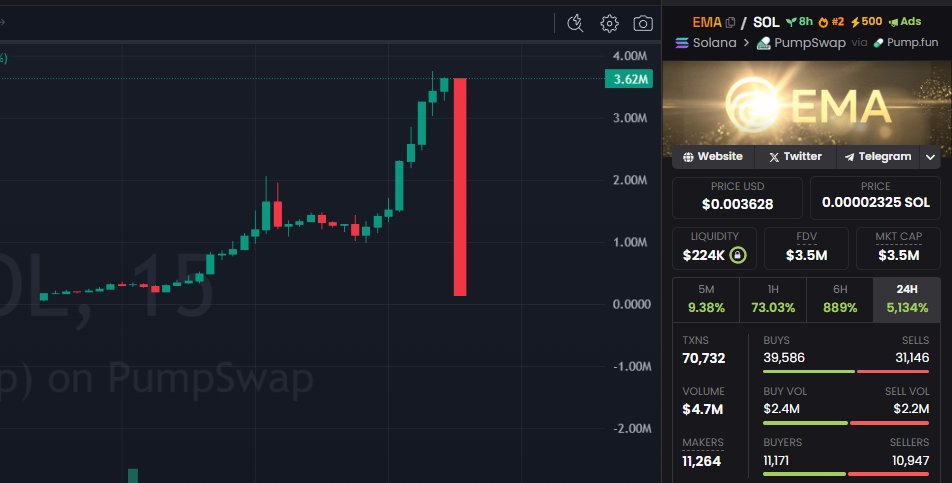Click the 500 boosts lightning badge
The height and width of the screenshot is (483, 952).
[865, 22]
